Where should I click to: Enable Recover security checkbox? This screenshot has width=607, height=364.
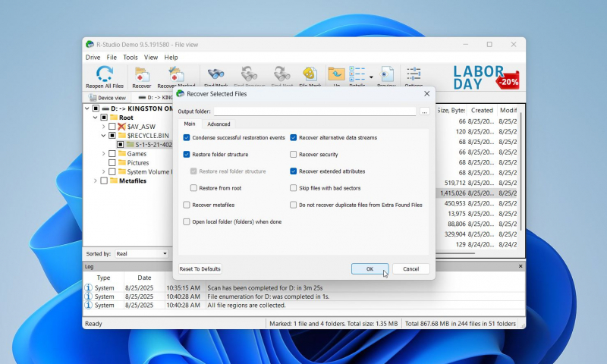click(294, 155)
